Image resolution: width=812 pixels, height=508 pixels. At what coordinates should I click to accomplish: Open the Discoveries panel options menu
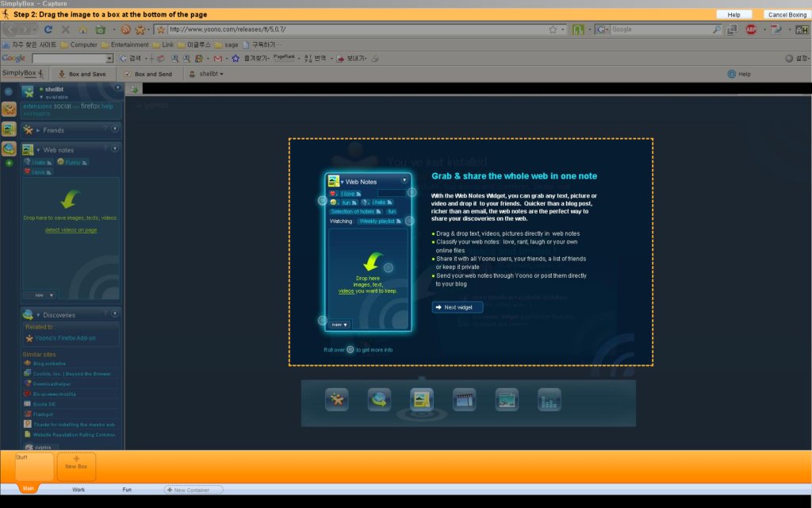115,314
